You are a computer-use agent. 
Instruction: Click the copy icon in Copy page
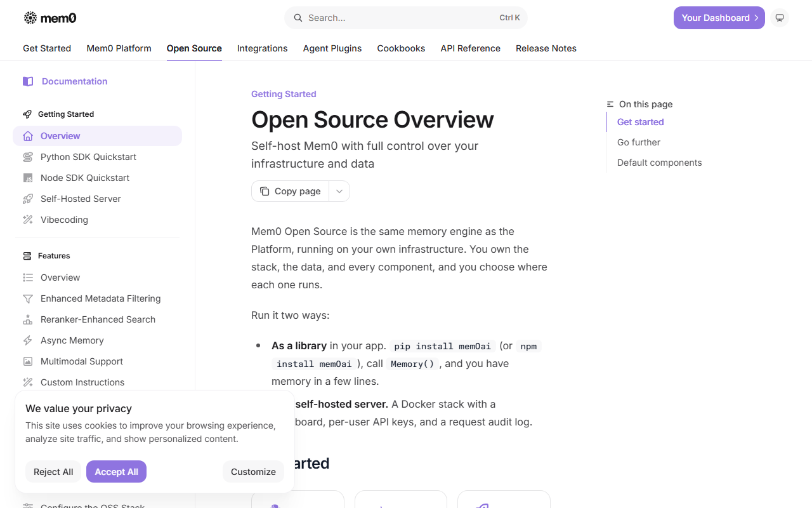point(265,191)
